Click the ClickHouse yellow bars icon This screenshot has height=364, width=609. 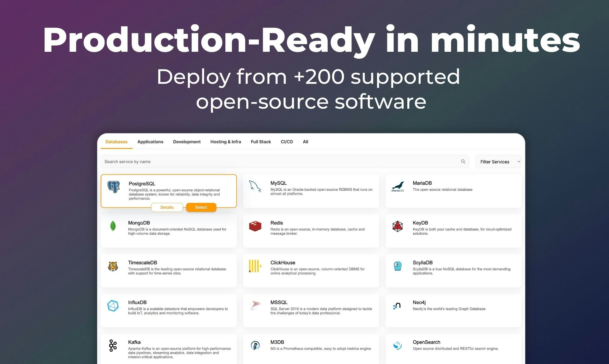point(255,266)
